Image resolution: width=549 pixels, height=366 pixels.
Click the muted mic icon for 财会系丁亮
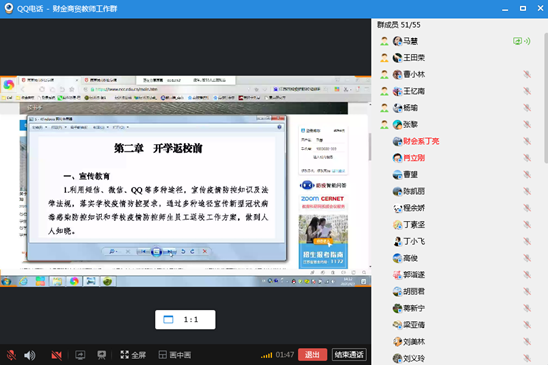[x=527, y=141]
